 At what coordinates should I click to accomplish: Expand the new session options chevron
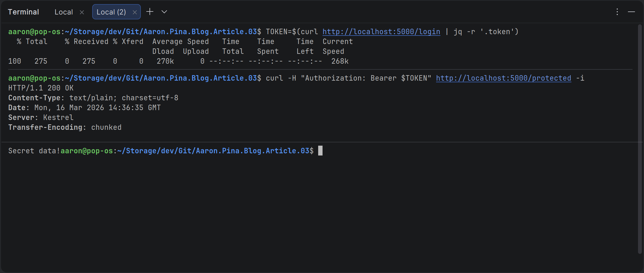click(164, 12)
